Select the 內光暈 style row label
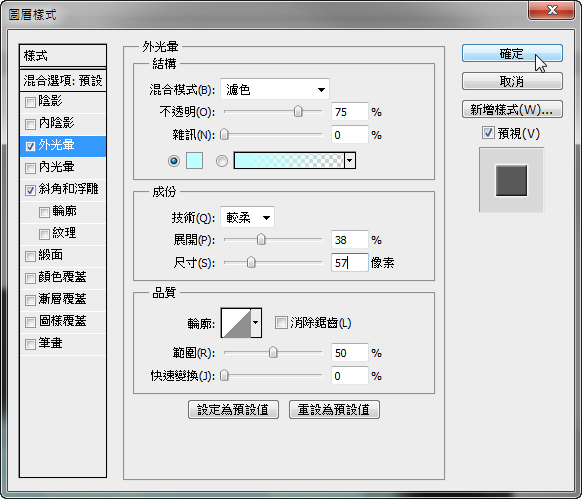Viewport: 582px width, 499px height. tap(56, 167)
